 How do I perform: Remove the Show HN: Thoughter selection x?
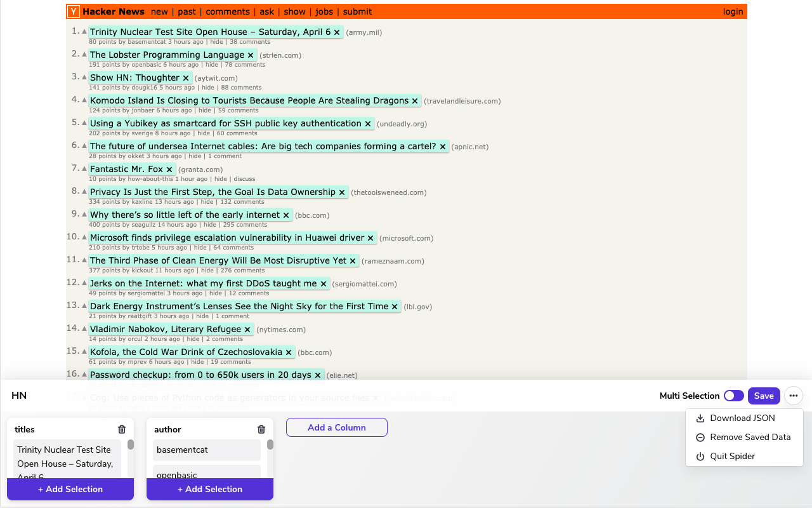[186, 78]
